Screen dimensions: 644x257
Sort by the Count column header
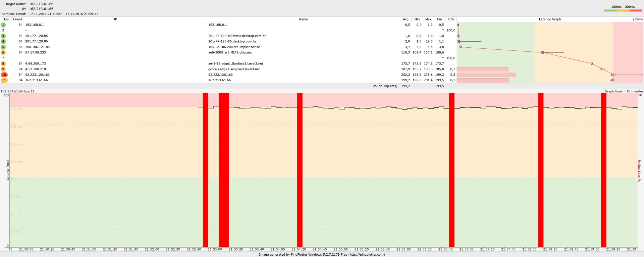(x=17, y=19)
